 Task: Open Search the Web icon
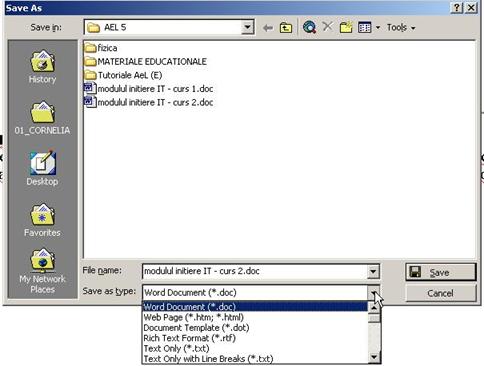(x=309, y=27)
